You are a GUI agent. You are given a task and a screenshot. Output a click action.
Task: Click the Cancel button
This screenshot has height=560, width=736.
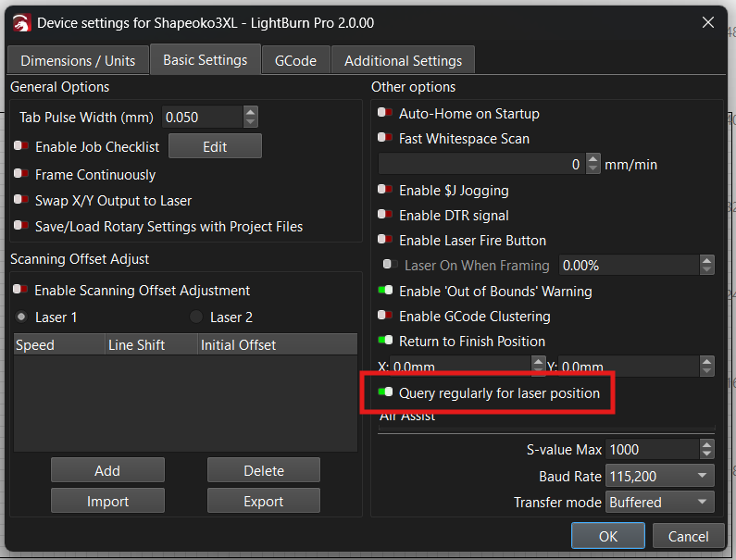[x=688, y=536]
